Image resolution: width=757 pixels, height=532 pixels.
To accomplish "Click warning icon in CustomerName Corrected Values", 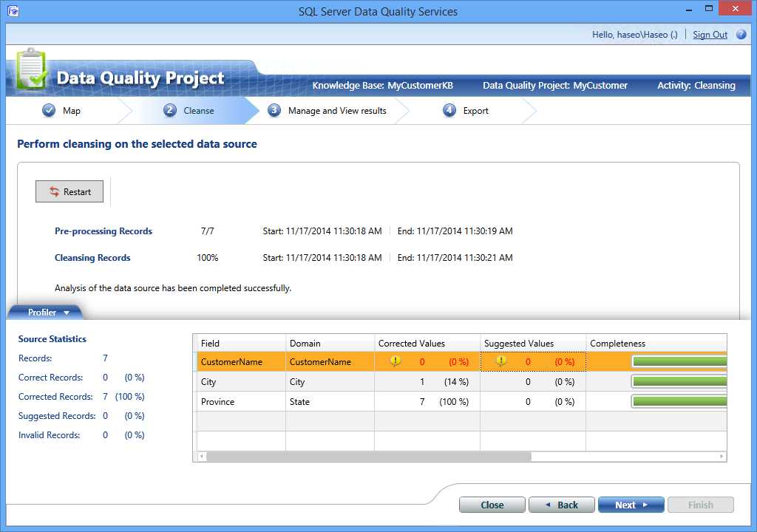I will click(395, 361).
